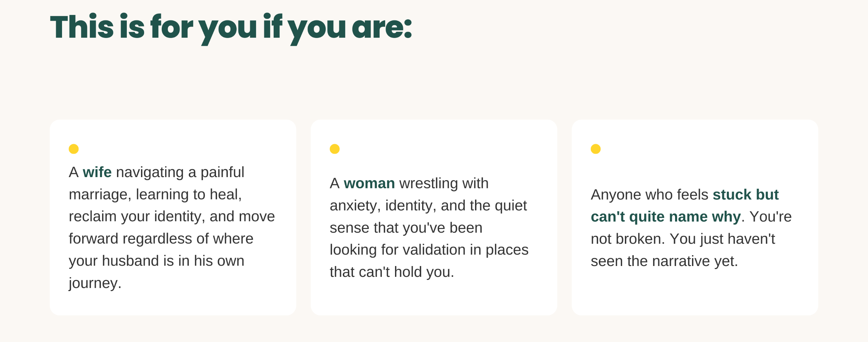Click the text "your husband is in his own"
This screenshot has height=342, width=868.
156,261
